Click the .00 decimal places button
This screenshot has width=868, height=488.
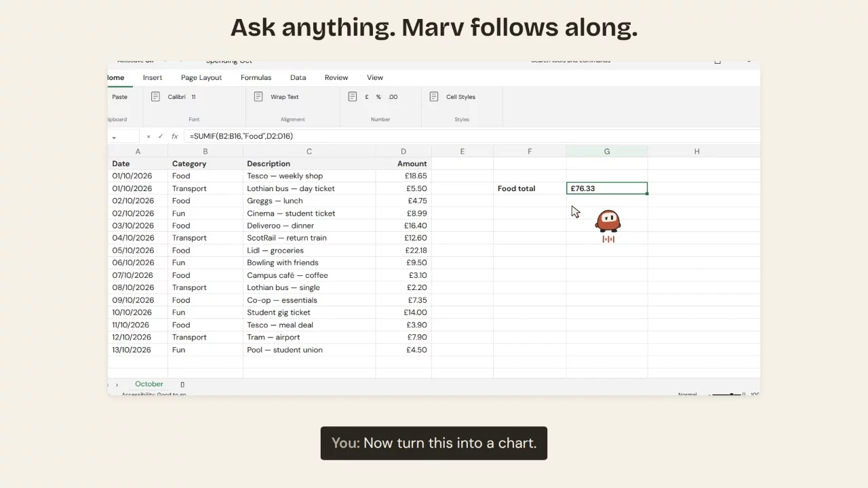[x=393, y=97]
